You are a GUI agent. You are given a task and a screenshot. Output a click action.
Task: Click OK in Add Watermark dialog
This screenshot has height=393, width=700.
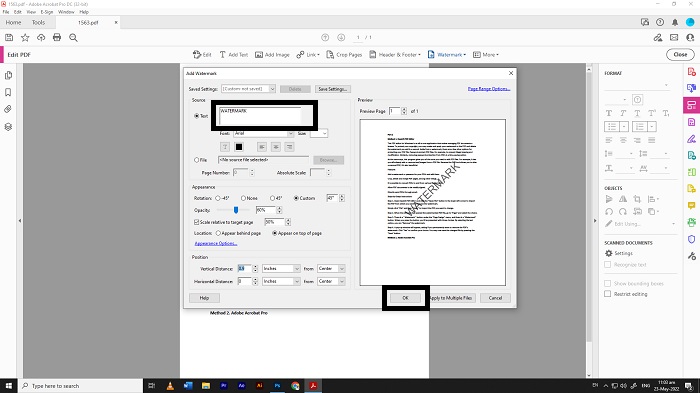point(405,298)
